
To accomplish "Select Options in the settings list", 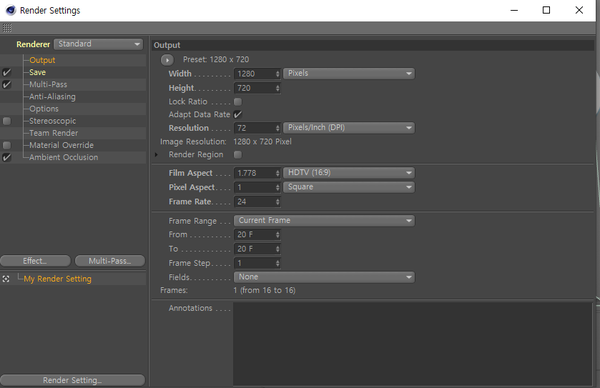I will [x=44, y=109].
